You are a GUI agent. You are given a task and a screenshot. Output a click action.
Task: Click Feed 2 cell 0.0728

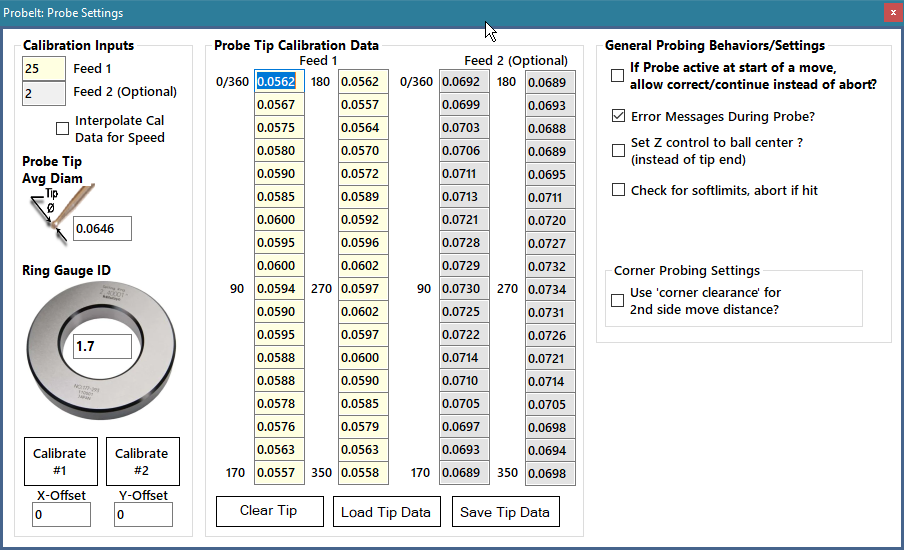(x=465, y=243)
